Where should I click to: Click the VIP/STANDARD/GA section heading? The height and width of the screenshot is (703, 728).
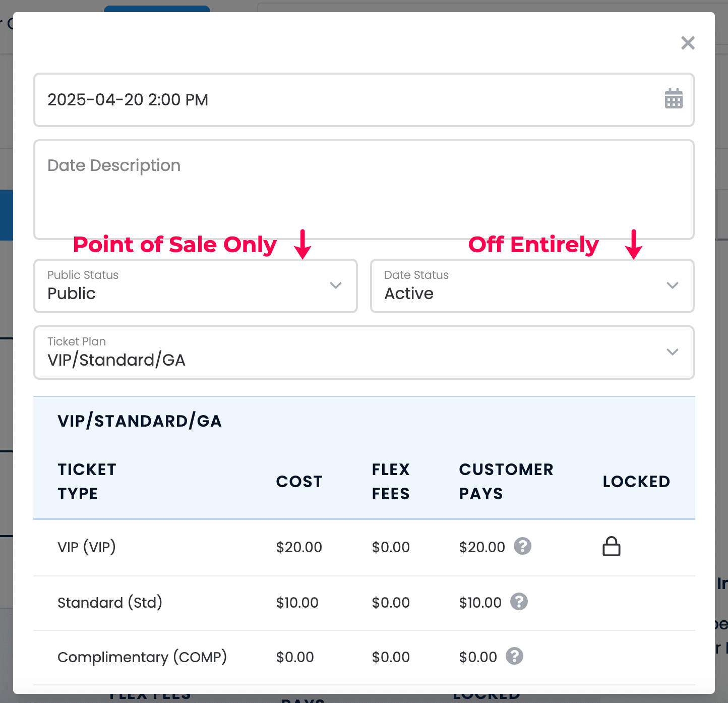click(140, 421)
